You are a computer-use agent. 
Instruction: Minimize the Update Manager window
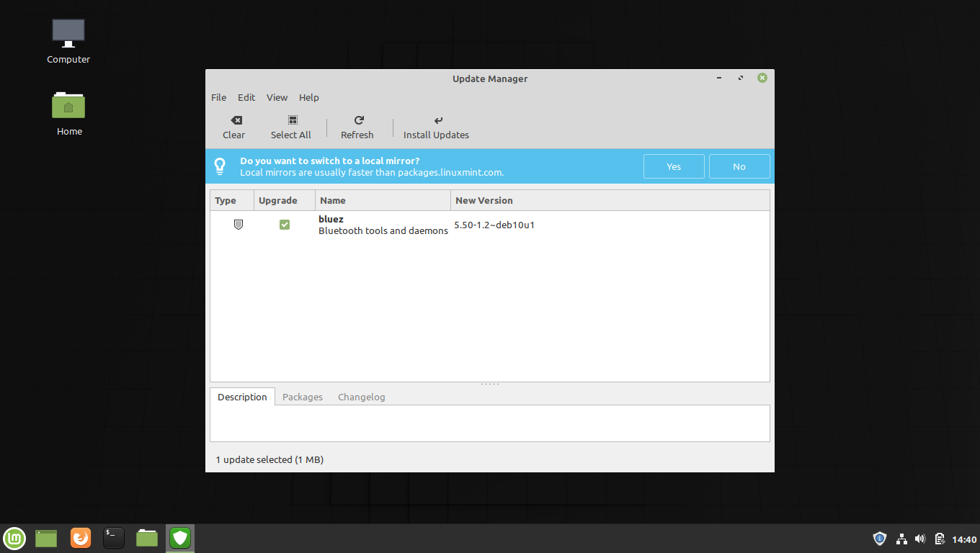(719, 78)
